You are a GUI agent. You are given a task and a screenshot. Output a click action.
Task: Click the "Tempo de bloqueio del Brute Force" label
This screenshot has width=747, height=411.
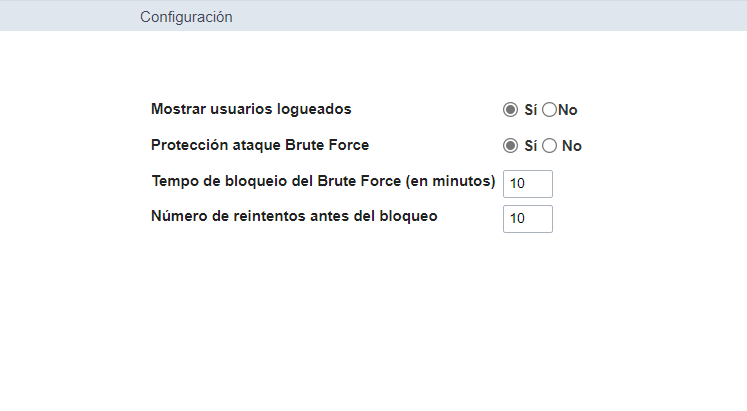323,181
